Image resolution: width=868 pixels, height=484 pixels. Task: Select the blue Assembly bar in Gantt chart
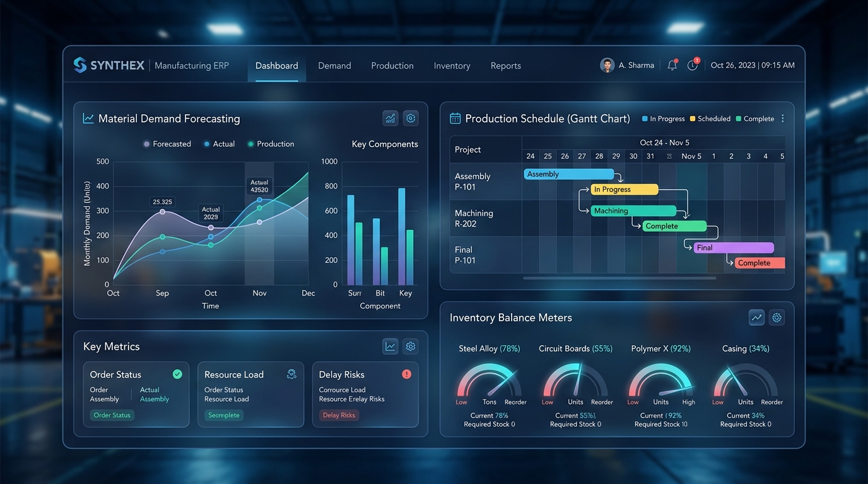pyautogui.click(x=569, y=174)
